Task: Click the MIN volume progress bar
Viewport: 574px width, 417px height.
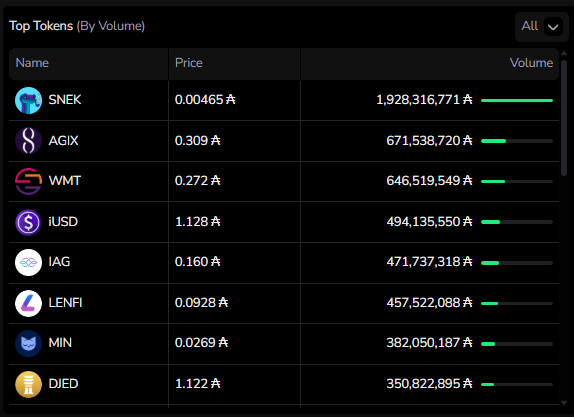Action: 517,344
